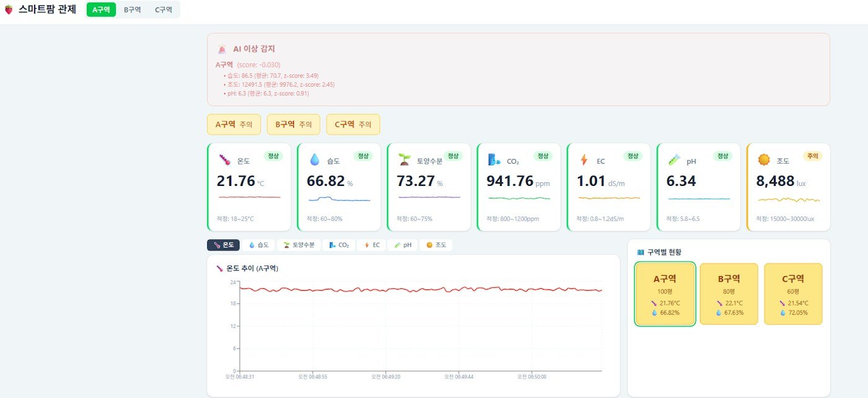Click the pH: 6.3 anomaly line
Image resolution: width=868 pixels, height=398 pixels.
point(268,94)
